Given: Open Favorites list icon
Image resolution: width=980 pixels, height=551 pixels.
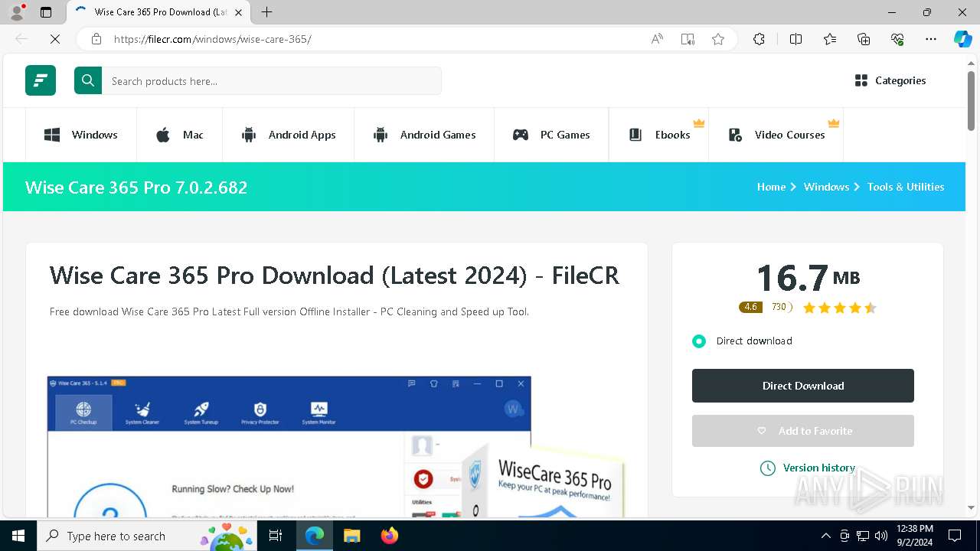Looking at the screenshot, I should [830, 39].
